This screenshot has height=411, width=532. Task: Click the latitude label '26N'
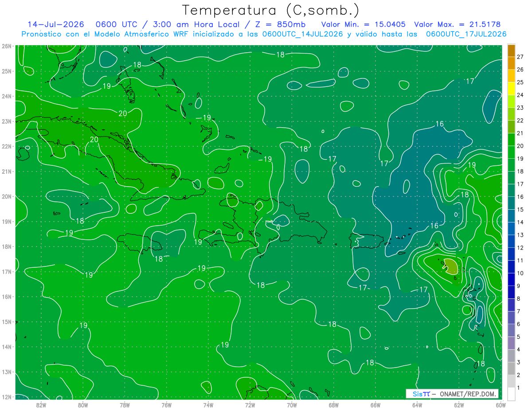point(6,46)
